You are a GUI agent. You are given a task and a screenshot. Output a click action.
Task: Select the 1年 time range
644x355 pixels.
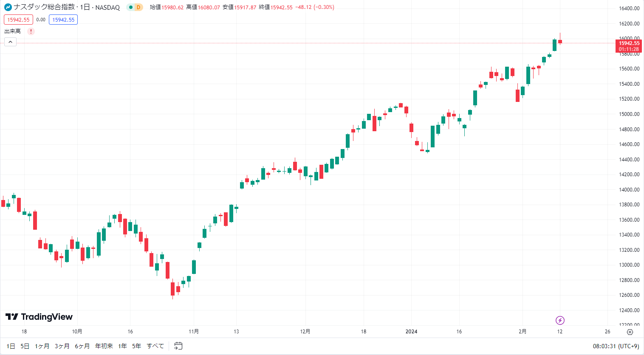(123, 346)
